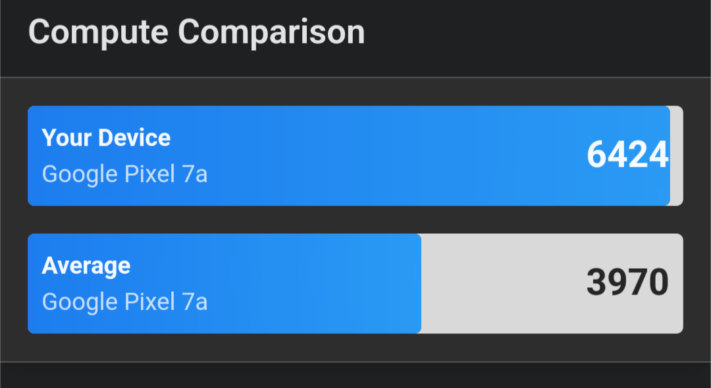
Task: Click the word Compute in the heading
Action: tap(98, 33)
